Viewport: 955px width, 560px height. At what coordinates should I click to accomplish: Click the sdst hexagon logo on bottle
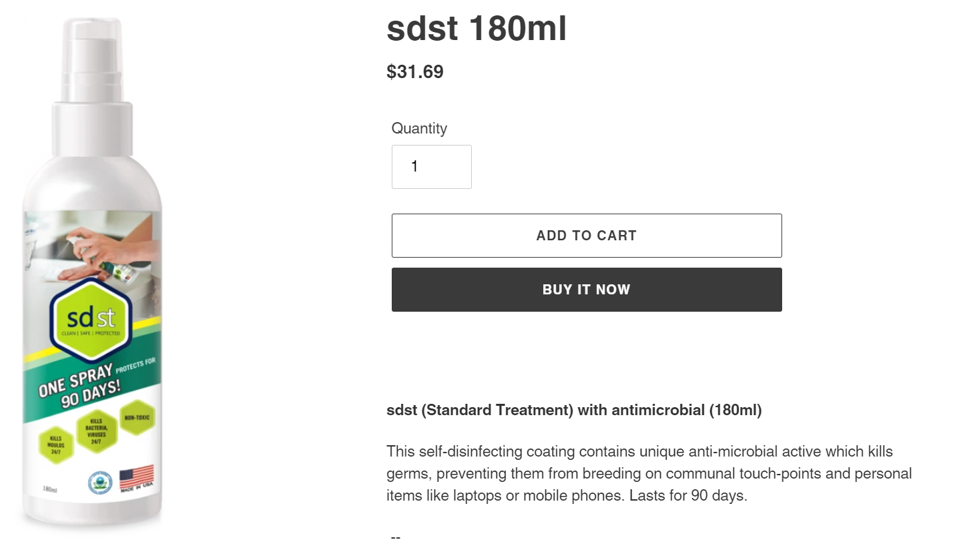tap(91, 320)
